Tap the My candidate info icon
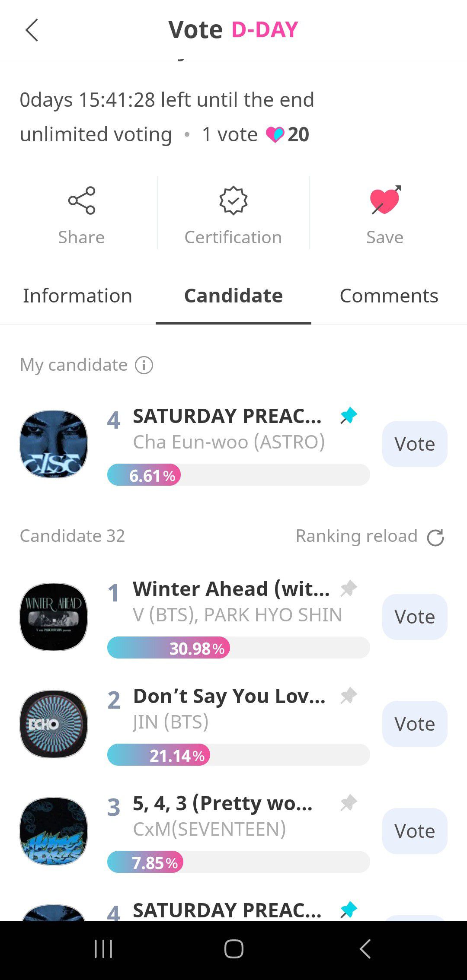The width and height of the screenshot is (467, 980). [x=144, y=365]
